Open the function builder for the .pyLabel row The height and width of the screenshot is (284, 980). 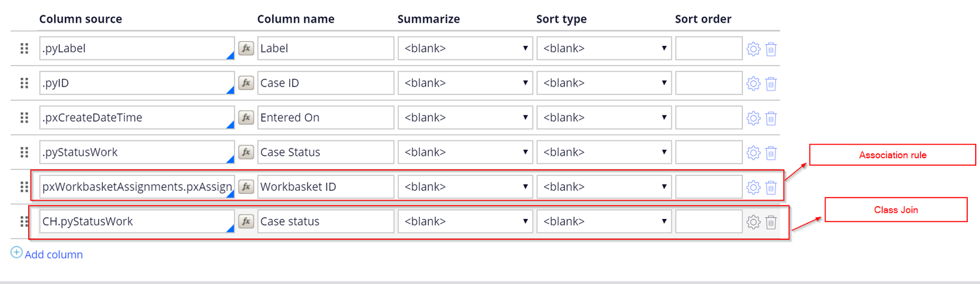(246, 48)
